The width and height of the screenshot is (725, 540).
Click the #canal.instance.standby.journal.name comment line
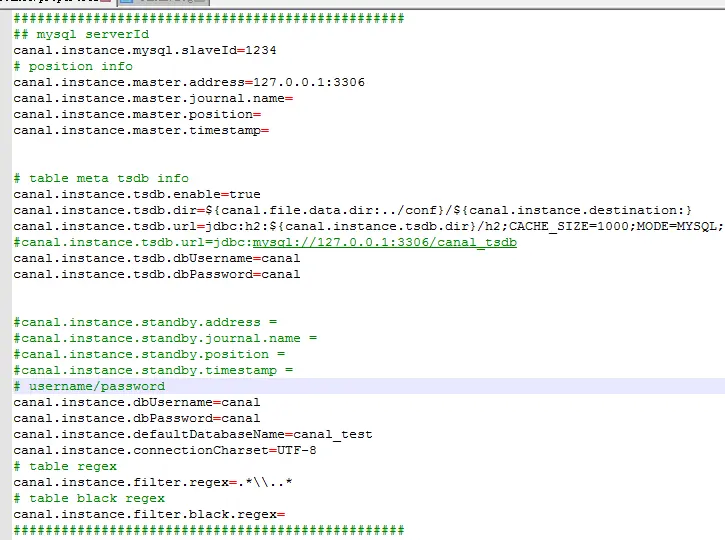[x=165, y=338]
